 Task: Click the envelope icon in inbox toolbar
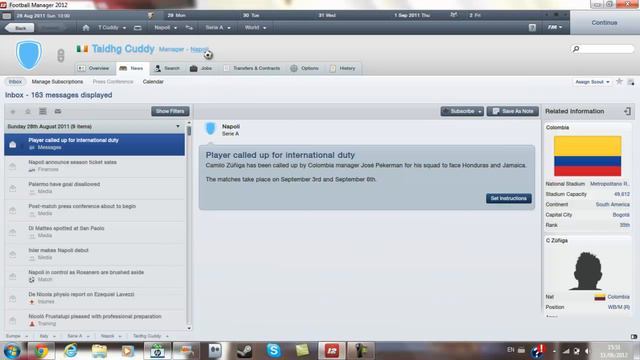coord(58,111)
